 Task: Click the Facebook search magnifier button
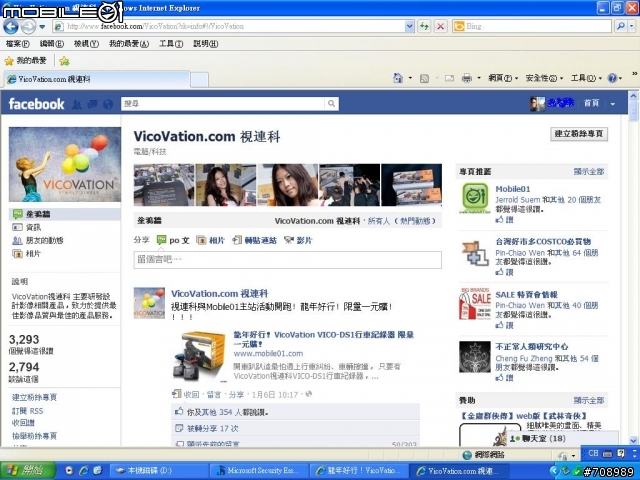tap(332, 104)
